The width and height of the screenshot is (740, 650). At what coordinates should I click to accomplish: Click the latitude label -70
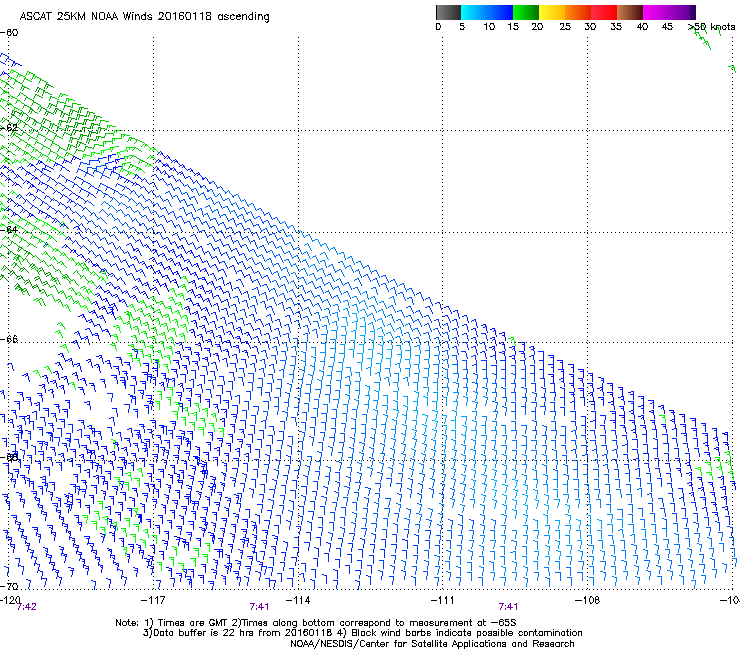(x=9, y=586)
